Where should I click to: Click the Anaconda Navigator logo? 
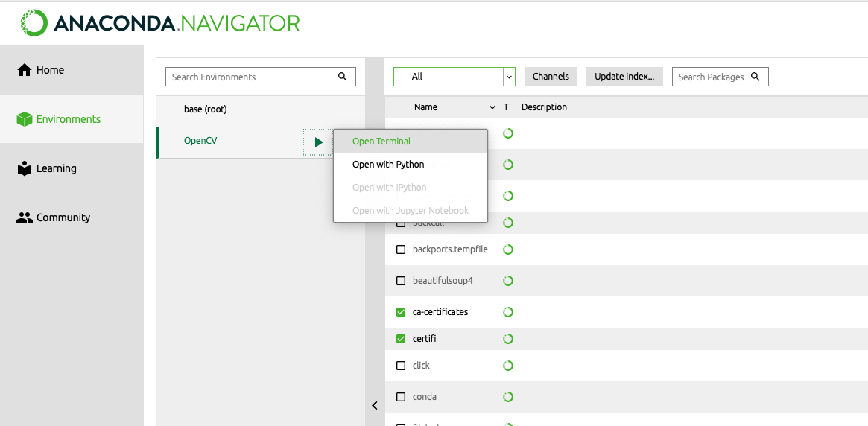tap(160, 22)
